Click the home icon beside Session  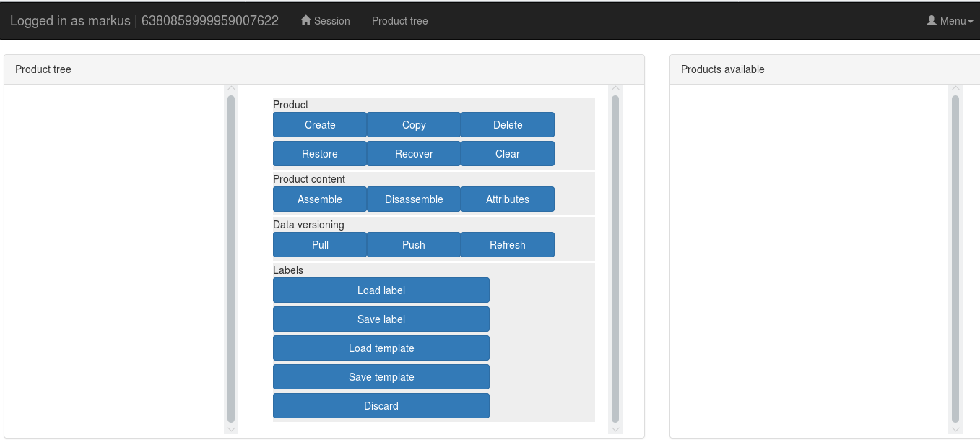[x=305, y=20]
